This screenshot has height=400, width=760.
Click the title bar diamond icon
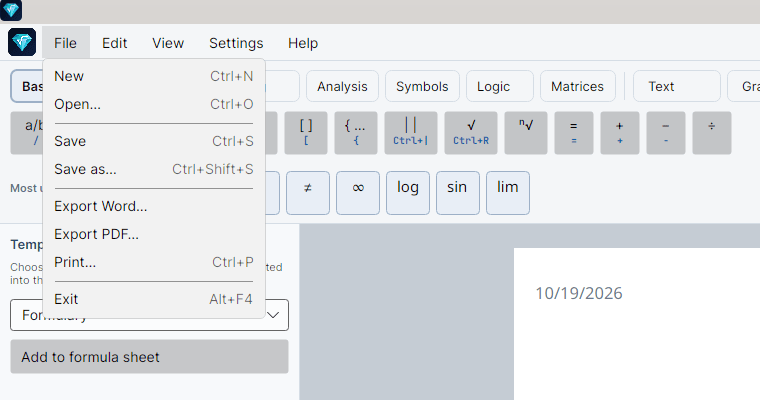pos(11,10)
